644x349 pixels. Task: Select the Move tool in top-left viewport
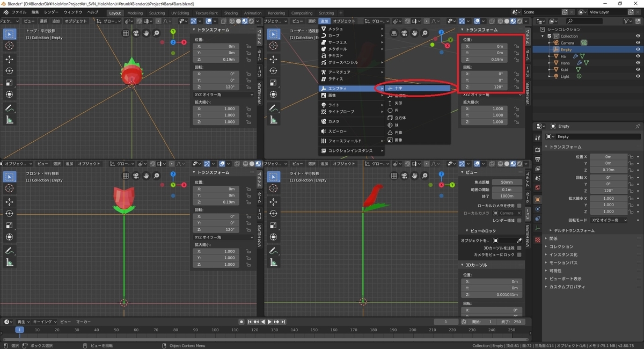pos(10,59)
